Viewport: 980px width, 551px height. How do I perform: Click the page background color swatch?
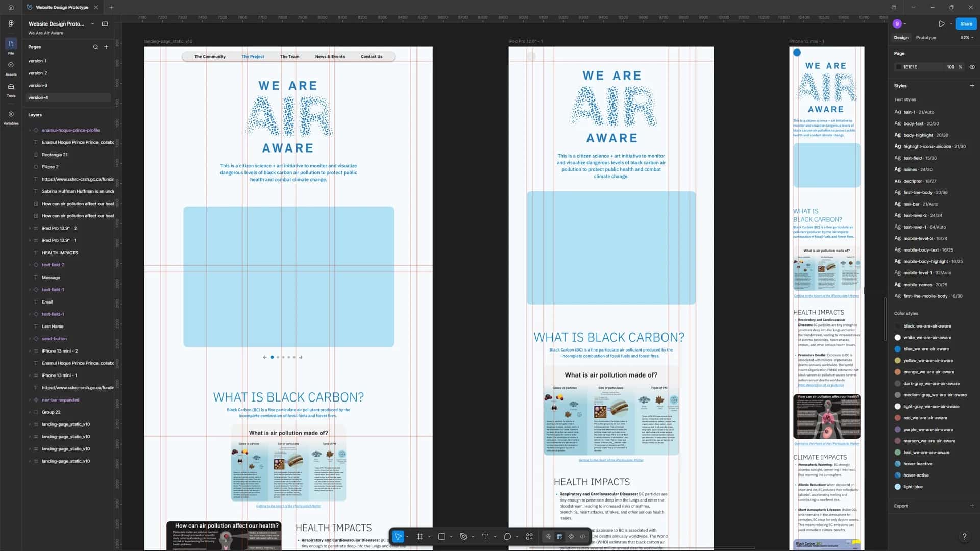click(x=898, y=67)
